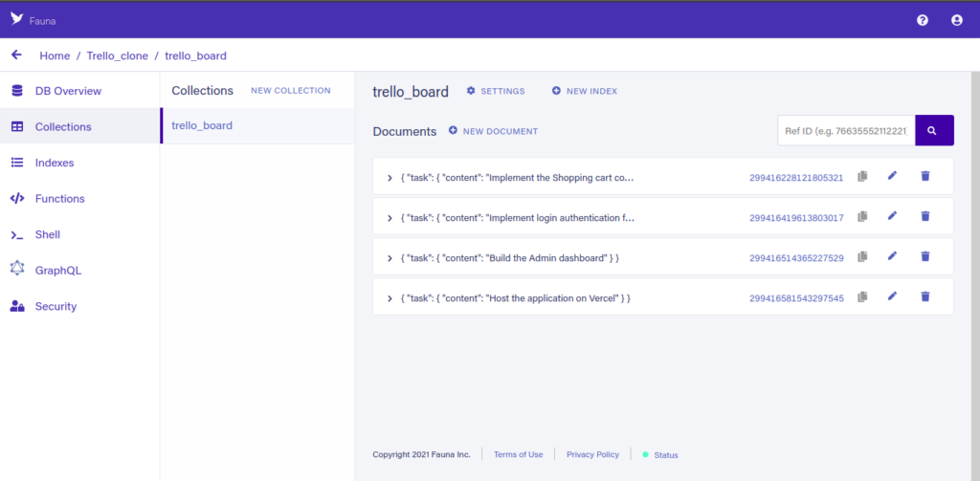Viewport: 980px width, 481px height.
Task: Edit the login authentication document
Action: tap(893, 215)
